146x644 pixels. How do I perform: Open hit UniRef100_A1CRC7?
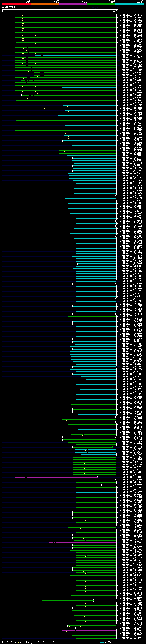(131, 261)
